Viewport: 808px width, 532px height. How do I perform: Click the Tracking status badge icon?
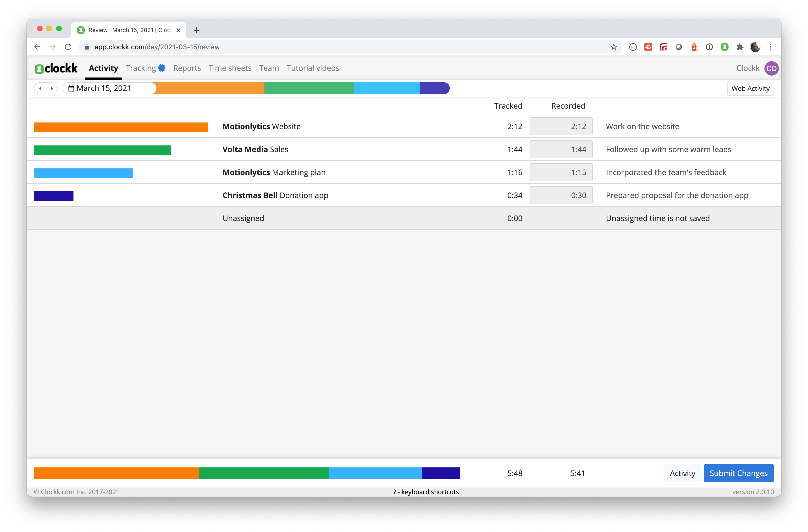click(x=162, y=68)
